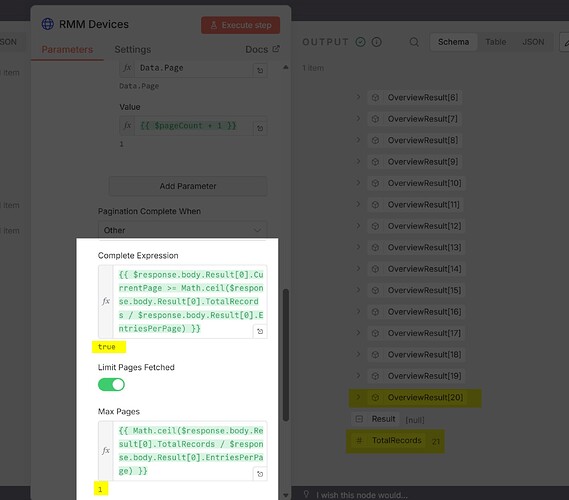
Task: Reset the Complete Expression field value
Action: click(260, 331)
